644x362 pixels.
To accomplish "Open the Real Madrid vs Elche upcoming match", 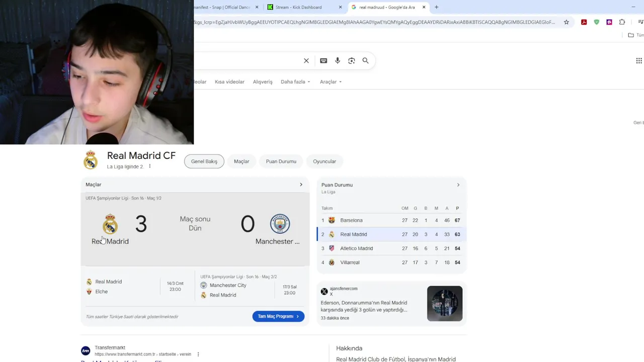I will (137, 287).
